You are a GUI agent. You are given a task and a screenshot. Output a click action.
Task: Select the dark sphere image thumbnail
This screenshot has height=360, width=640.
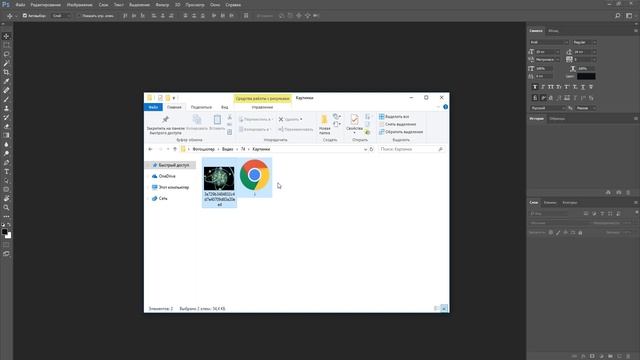(x=219, y=178)
